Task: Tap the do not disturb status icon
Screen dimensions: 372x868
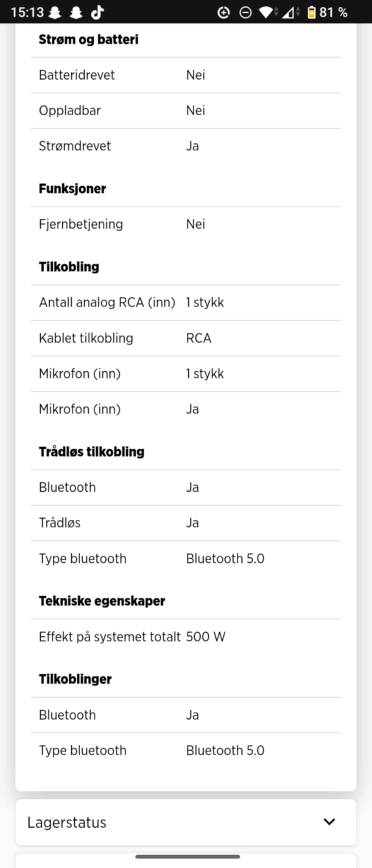Action: coord(245,12)
